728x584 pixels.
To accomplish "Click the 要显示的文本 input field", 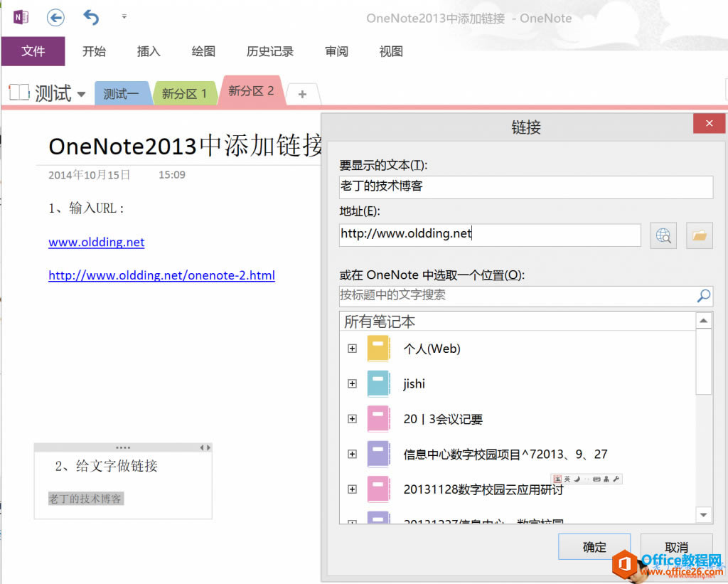I will tap(525, 187).
